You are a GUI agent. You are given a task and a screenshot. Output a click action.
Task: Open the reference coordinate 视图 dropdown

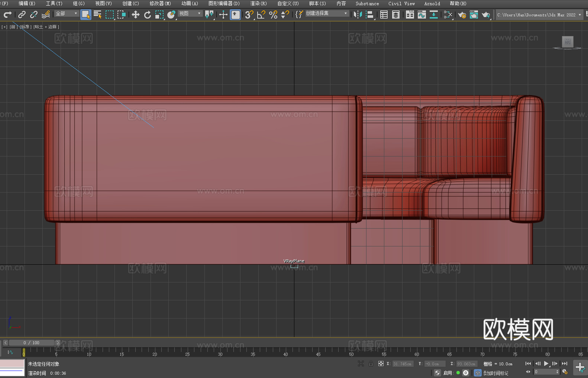(190, 13)
